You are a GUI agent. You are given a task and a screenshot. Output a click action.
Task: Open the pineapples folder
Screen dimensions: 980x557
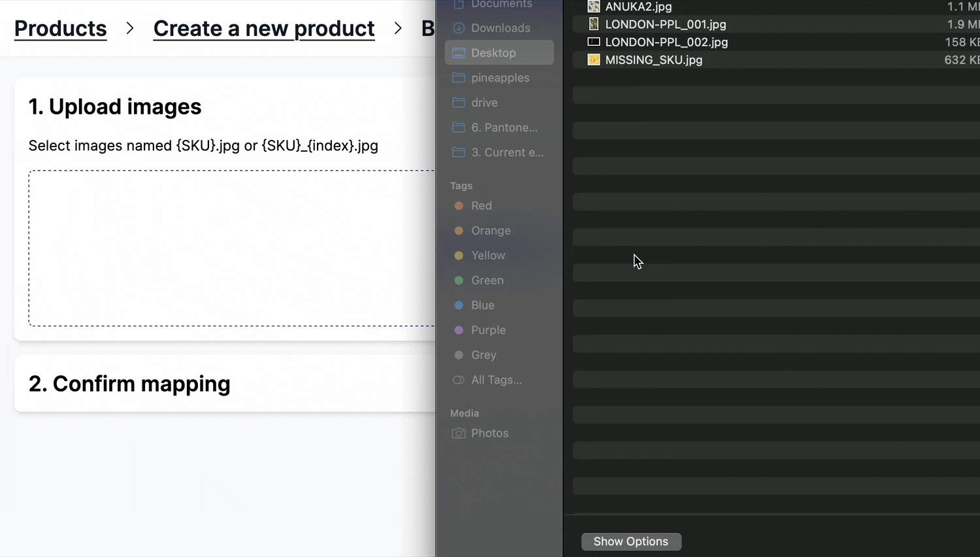(500, 77)
